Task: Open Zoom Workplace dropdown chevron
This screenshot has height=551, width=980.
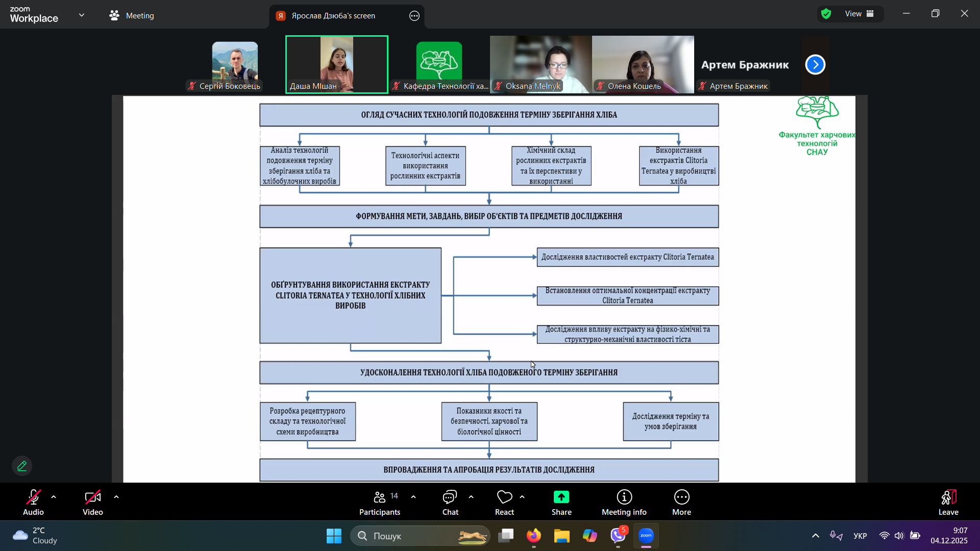Action: (x=82, y=15)
